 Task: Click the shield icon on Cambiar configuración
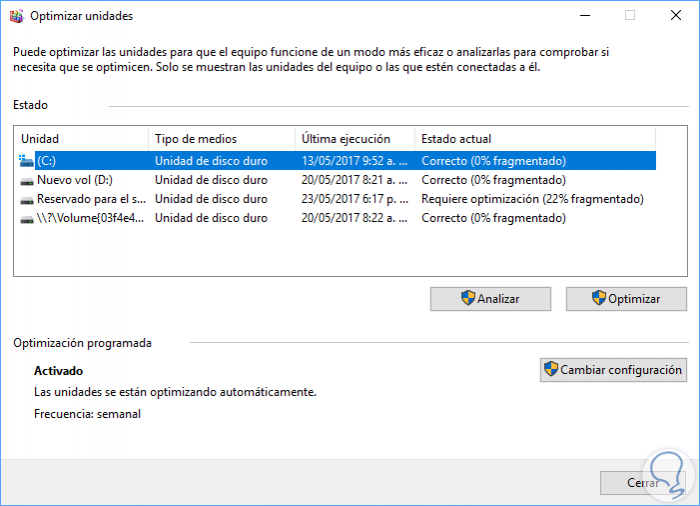551,369
